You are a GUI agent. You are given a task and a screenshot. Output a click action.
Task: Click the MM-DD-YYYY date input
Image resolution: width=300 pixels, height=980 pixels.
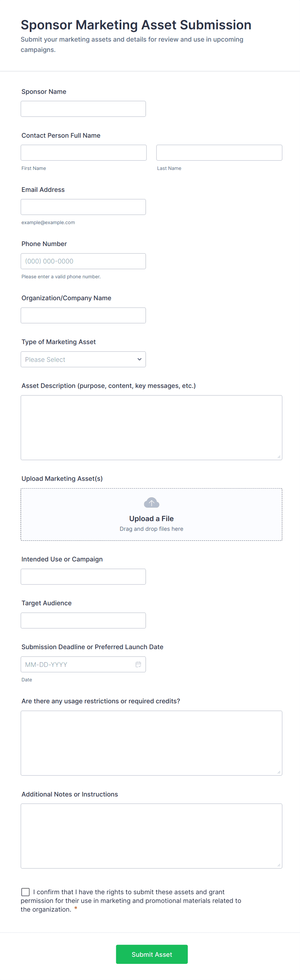76,664
